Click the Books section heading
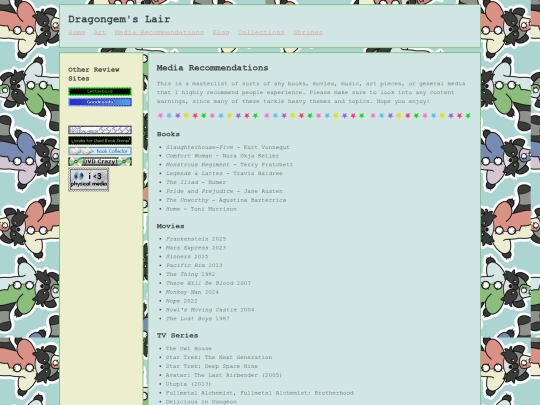540x405 pixels. click(x=168, y=134)
